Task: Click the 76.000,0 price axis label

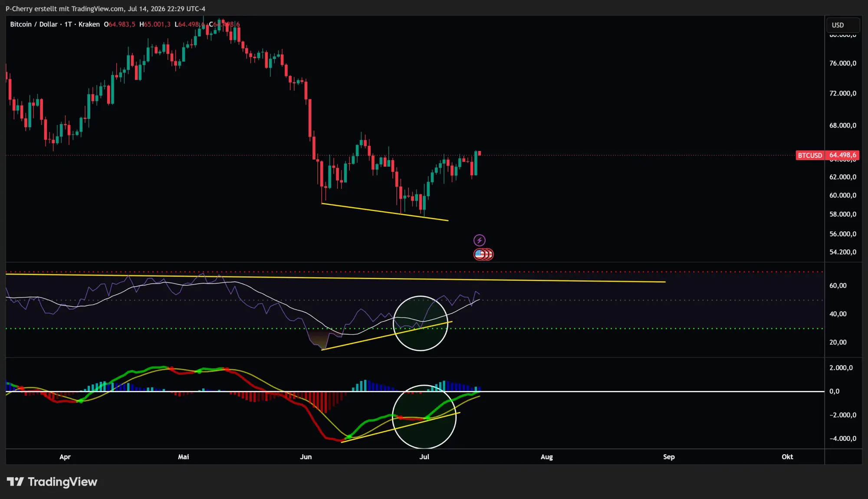Action: tap(843, 63)
